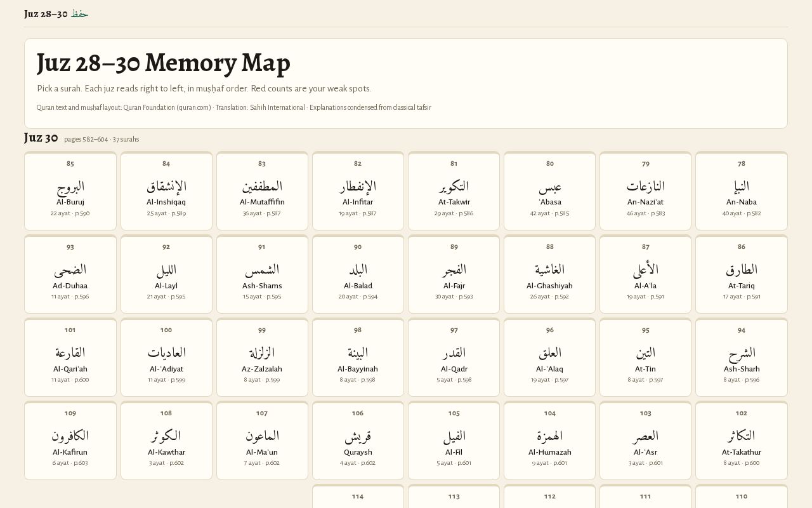
Task: Click the 'Pick a surah' instruction text
Action: click(204, 89)
